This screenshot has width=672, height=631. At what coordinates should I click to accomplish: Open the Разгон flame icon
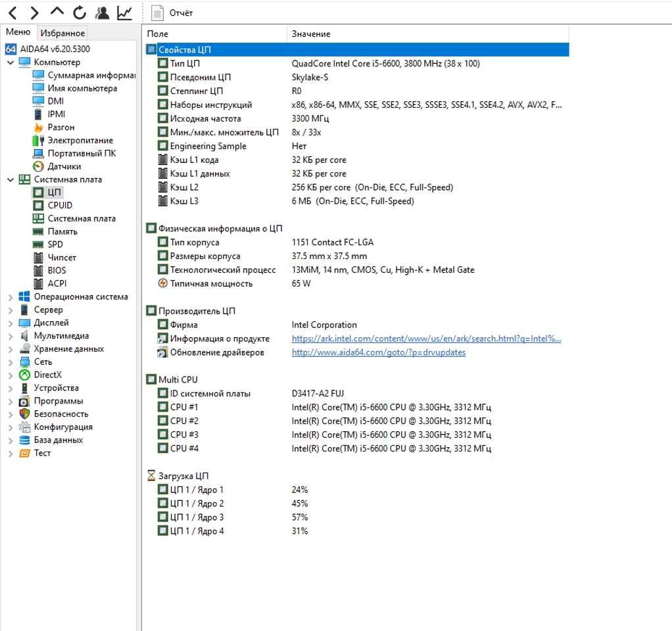click(38, 128)
